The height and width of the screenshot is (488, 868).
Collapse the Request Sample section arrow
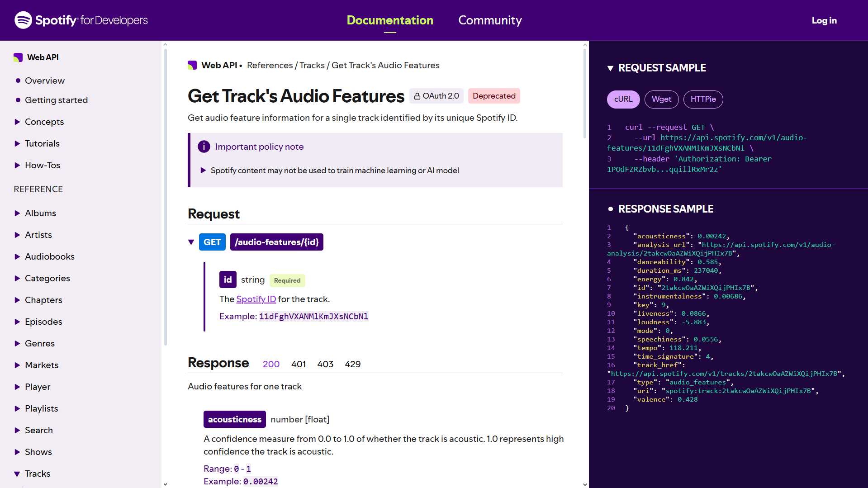(610, 68)
